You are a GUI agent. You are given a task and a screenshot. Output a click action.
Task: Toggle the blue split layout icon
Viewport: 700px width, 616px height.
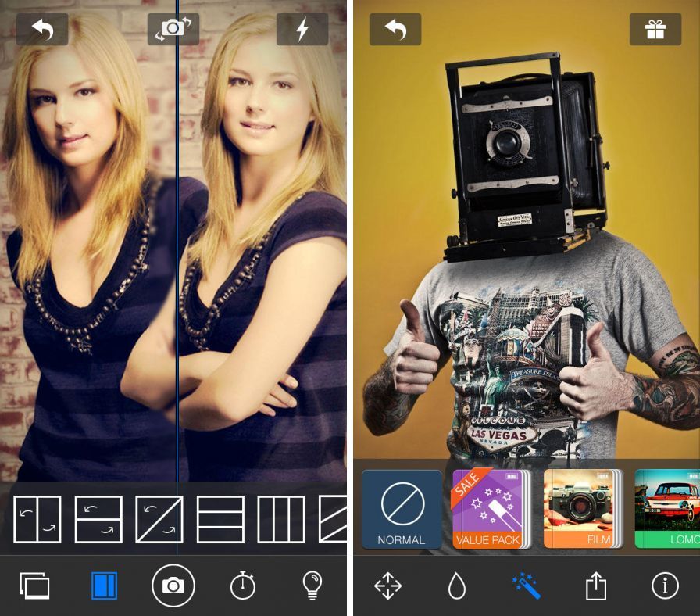click(x=104, y=585)
